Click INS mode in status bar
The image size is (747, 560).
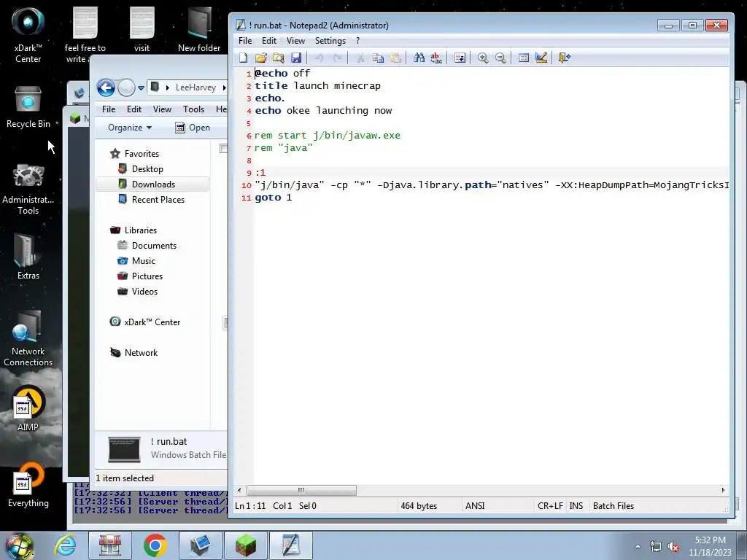(576, 506)
